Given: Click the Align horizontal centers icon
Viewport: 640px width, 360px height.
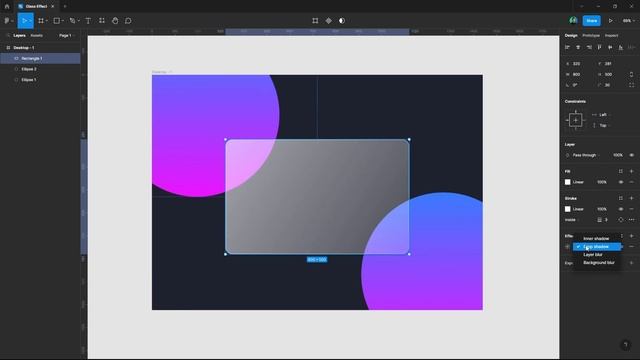Looking at the screenshot, I should [578, 47].
